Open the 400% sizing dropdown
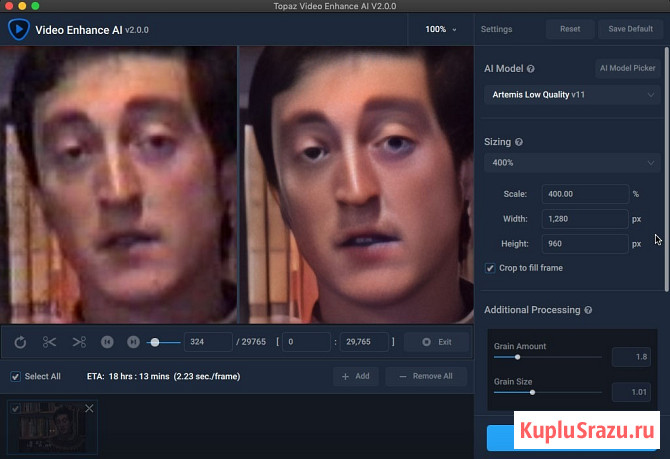Image resolution: width=670 pixels, height=459 pixels. pyautogui.click(x=572, y=162)
